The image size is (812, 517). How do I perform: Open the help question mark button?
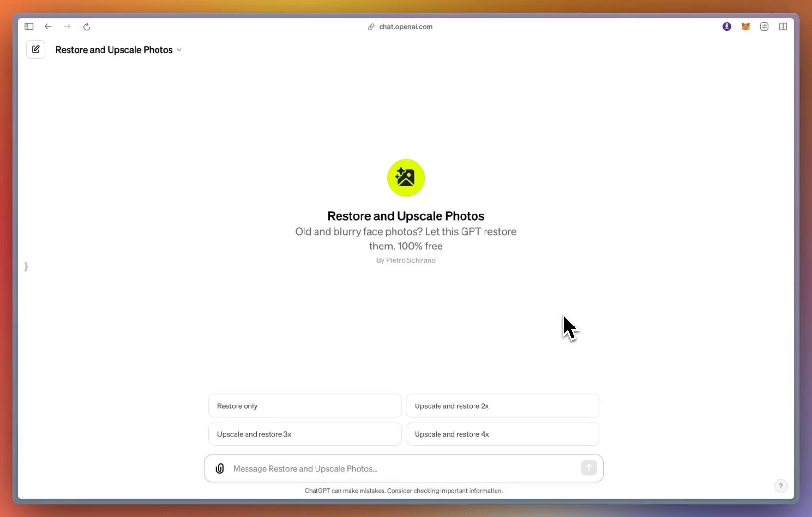[781, 486]
